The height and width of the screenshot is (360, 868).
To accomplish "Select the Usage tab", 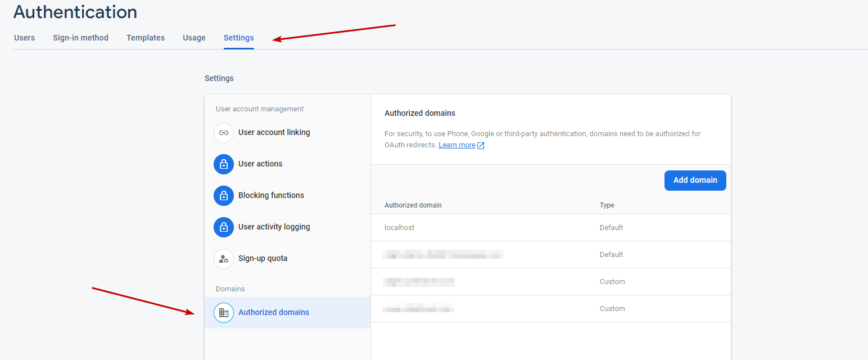I will [194, 38].
